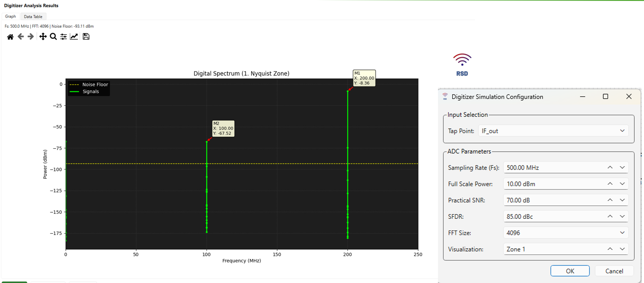Image resolution: width=644 pixels, height=283 pixels.
Task: Click the Fs / FFT / Noise Floor status line
Action: 49,26
